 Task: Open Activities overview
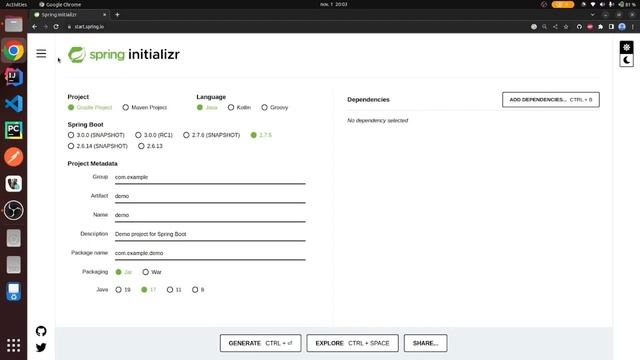pos(16,4)
